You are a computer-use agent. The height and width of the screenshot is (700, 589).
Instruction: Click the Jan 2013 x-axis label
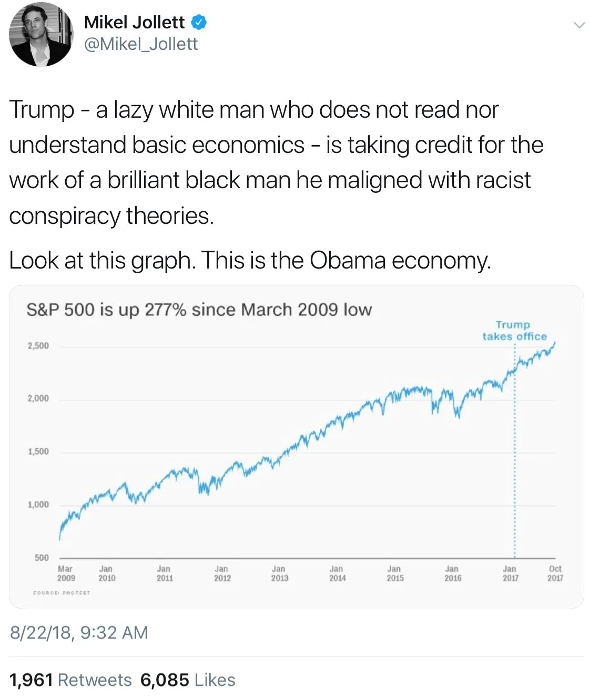point(279,573)
